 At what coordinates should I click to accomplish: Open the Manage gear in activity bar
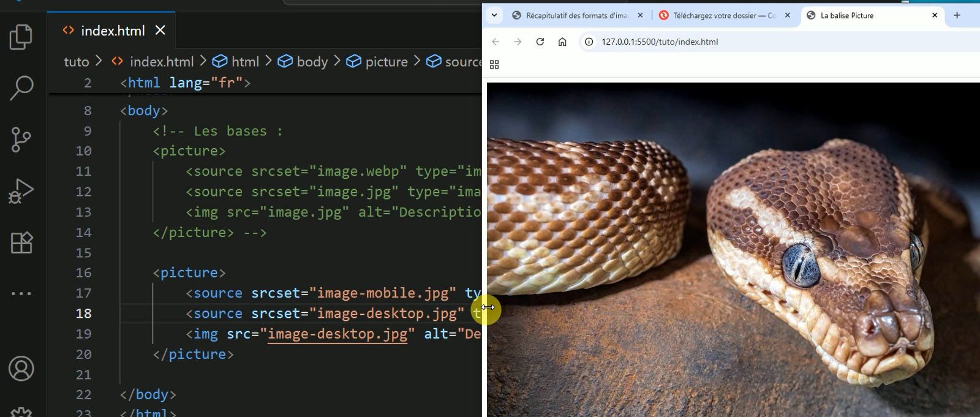(x=21, y=411)
